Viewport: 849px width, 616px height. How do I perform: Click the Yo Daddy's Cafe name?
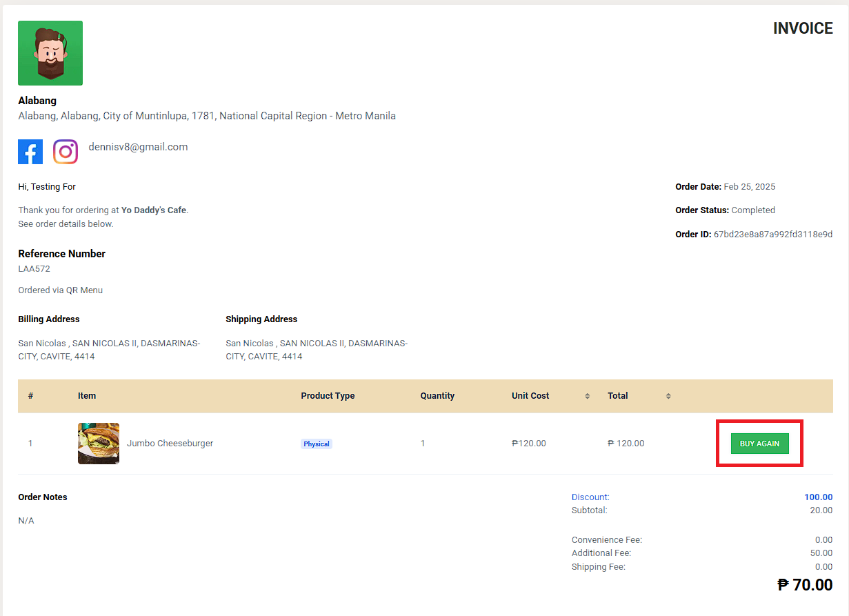pos(154,210)
